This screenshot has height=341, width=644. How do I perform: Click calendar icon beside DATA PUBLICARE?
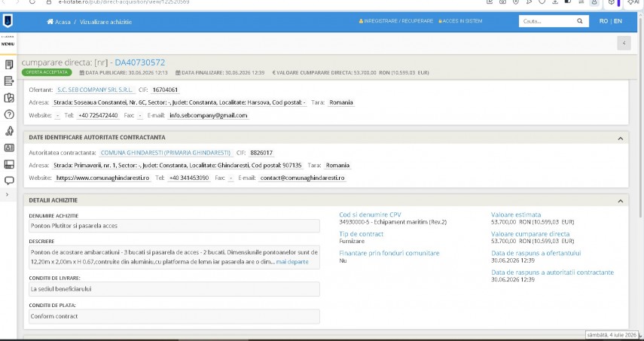(82, 72)
